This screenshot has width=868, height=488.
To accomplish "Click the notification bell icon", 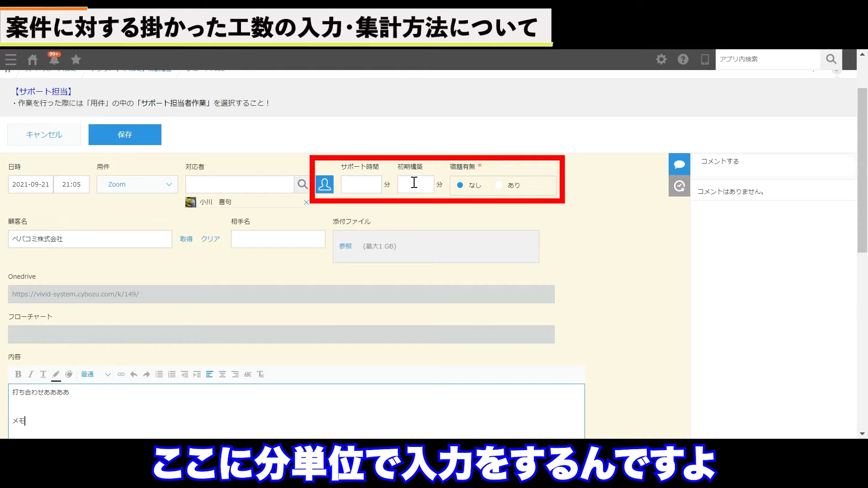I will tap(54, 59).
